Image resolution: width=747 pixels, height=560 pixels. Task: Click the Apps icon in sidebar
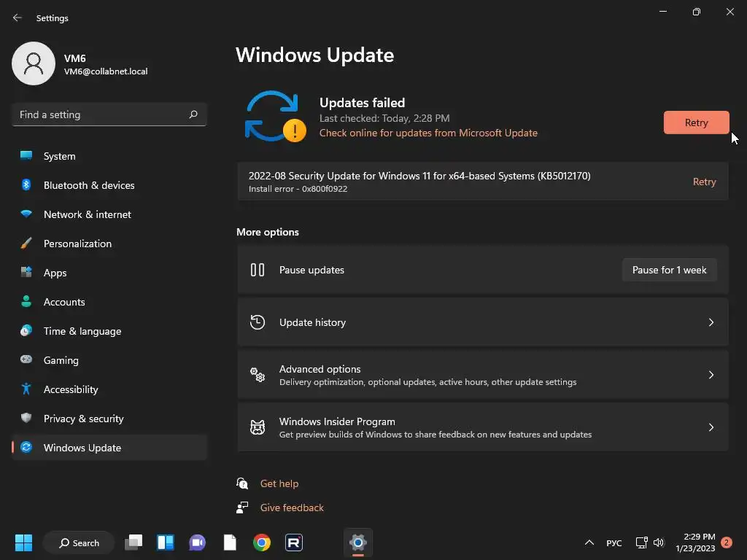tap(26, 273)
